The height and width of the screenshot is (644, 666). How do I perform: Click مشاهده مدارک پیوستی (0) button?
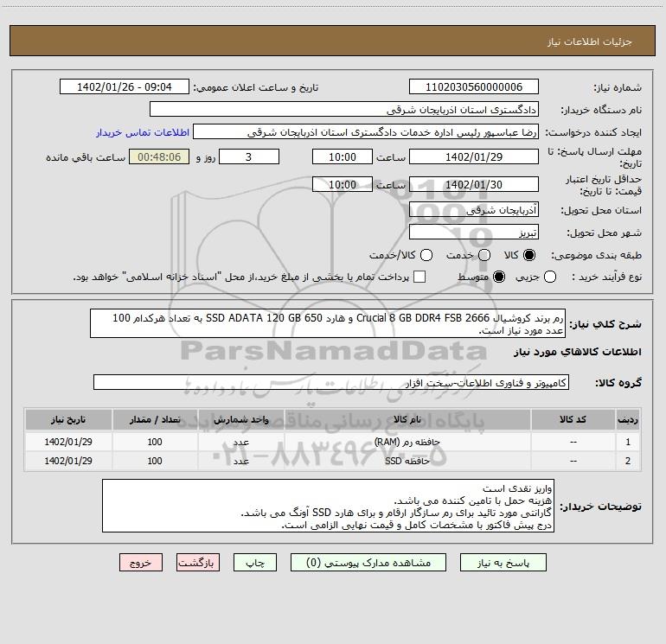pyautogui.click(x=368, y=563)
